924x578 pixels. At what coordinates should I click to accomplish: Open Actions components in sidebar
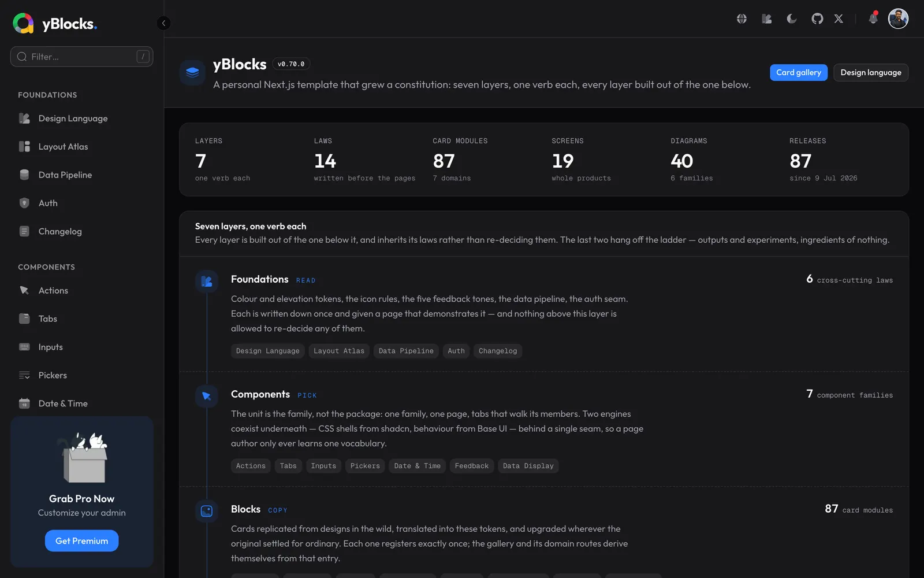81,291
